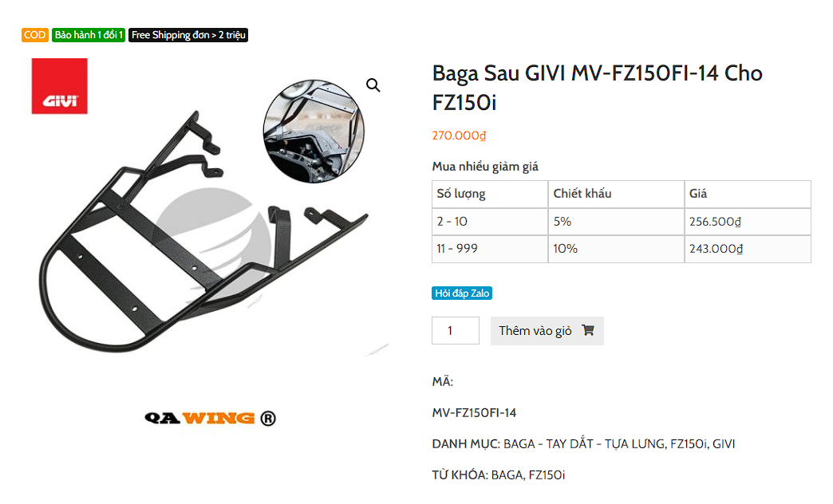Click the Free Shipping badge
The width and height of the screenshot is (833, 504).
pyautogui.click(x=188, y=35)
